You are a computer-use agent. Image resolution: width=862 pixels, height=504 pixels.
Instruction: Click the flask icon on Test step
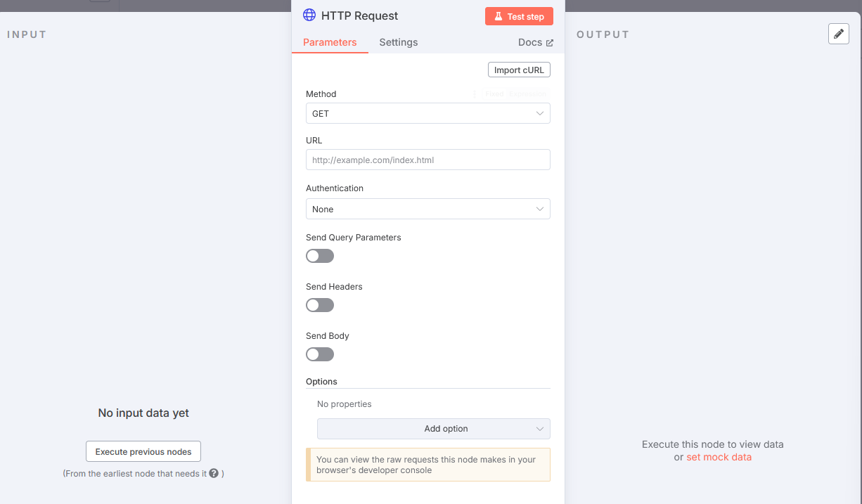tap(498, 16)
